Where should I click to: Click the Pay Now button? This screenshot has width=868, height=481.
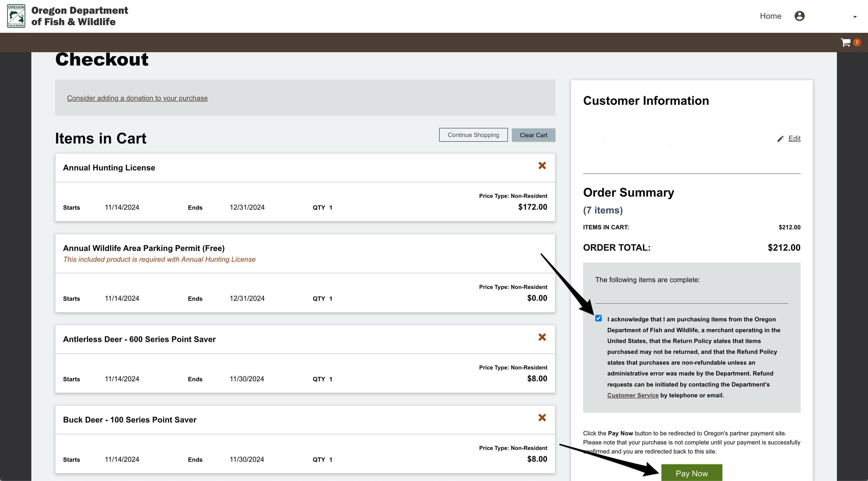click(x=691, y=473)
